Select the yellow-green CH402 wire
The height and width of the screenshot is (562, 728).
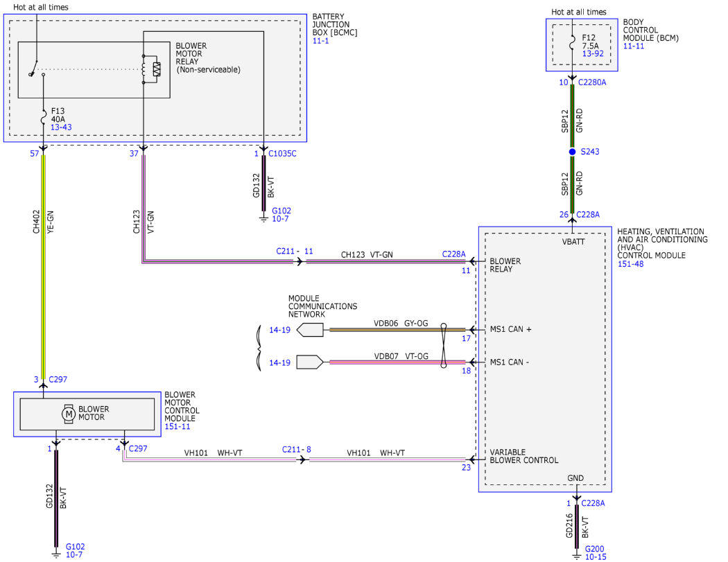[x=44, y=267]
